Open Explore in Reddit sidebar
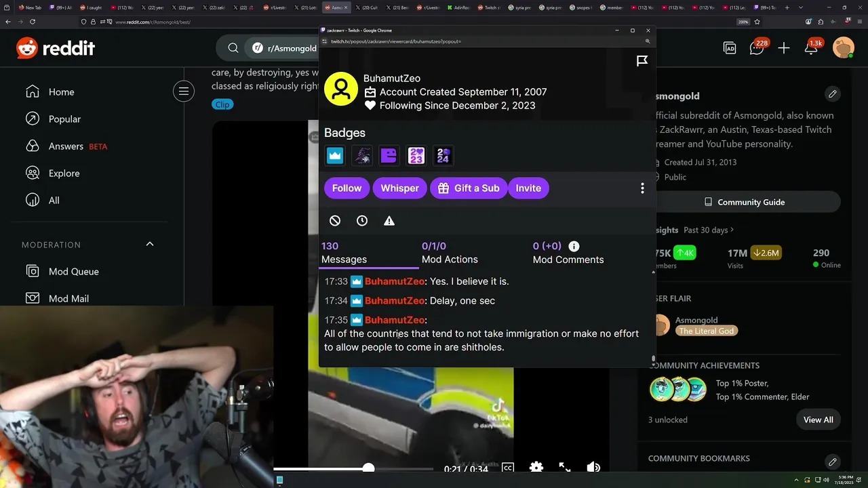Screen dimensions: 868x488 point(64,173)
